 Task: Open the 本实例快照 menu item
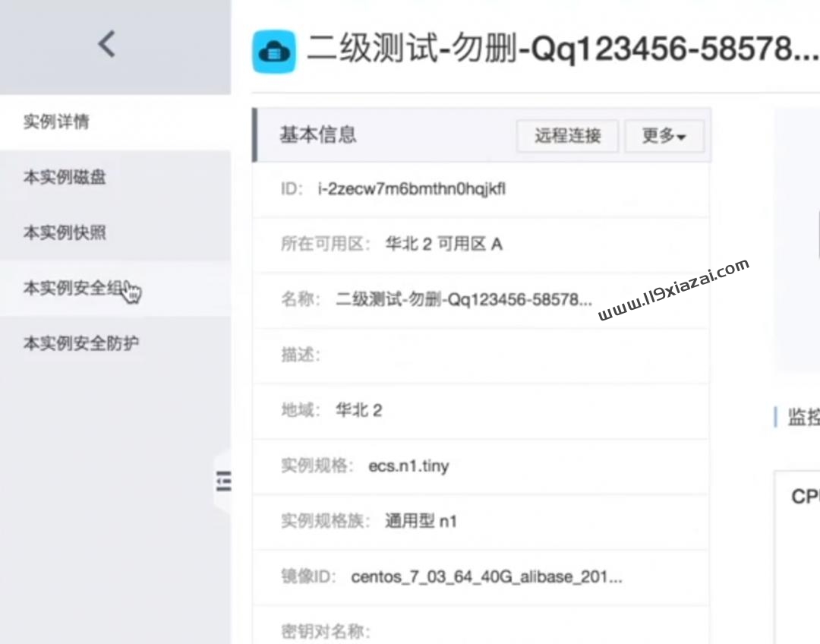pyautogui.click(x=115, y=233)
